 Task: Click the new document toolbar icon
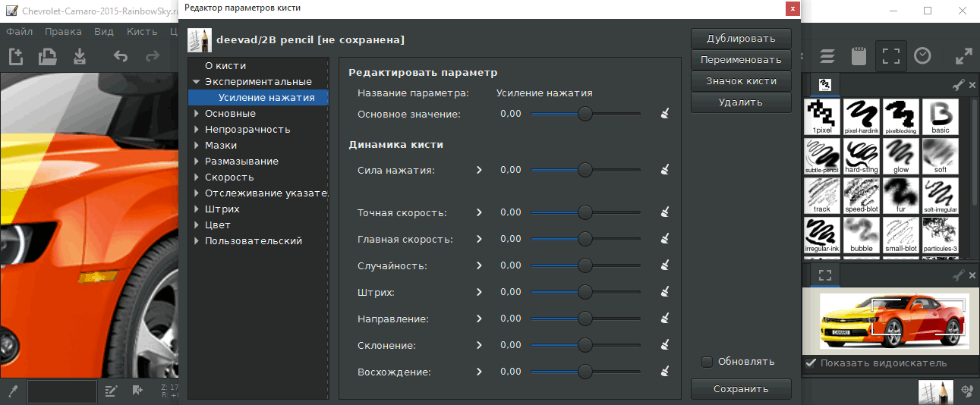(x=16, y=56)
